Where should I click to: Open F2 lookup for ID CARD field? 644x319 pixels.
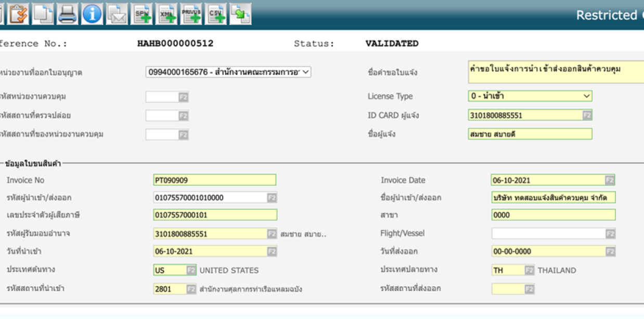[587, 116]
